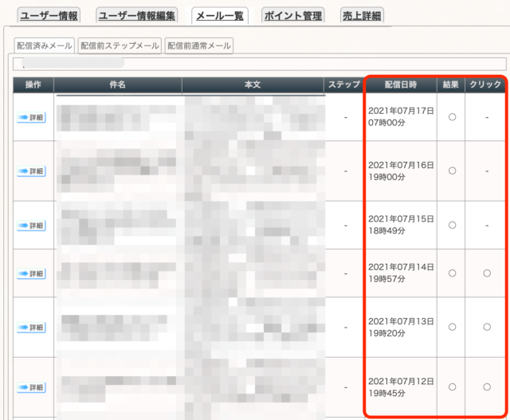
Task: Open 詳細 for the 07月17日 mail
Action: tap(31, 117)
